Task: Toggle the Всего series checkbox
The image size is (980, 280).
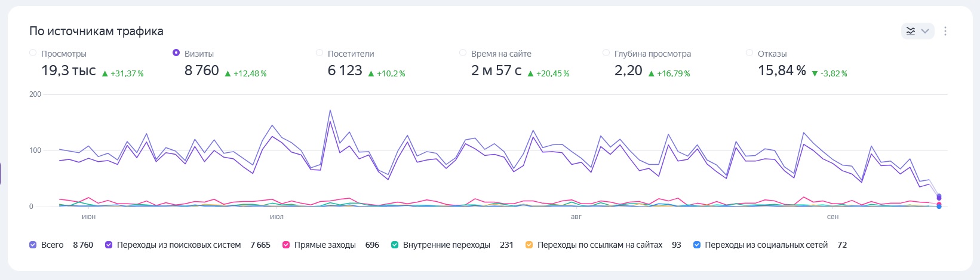Action: pos(33,245)
